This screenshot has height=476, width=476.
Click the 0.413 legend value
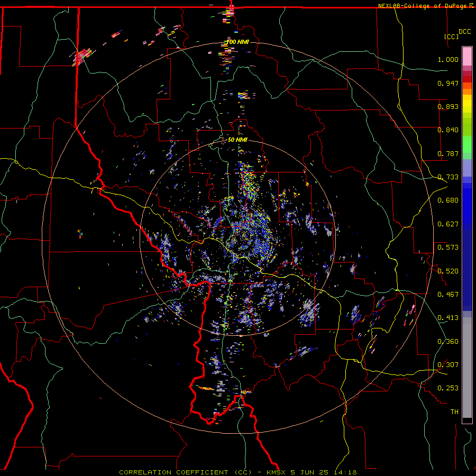tap(448, 318)
